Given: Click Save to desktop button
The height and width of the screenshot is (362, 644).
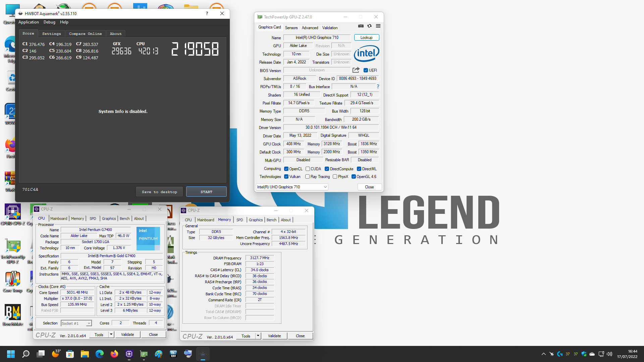Looking at the screenshot, I should click(159, 192).
